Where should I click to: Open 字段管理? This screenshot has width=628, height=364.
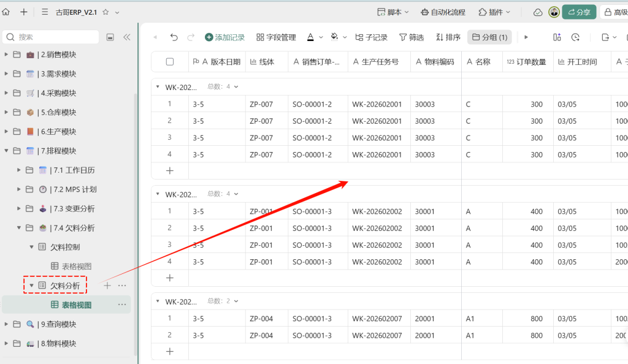(276, 37)
